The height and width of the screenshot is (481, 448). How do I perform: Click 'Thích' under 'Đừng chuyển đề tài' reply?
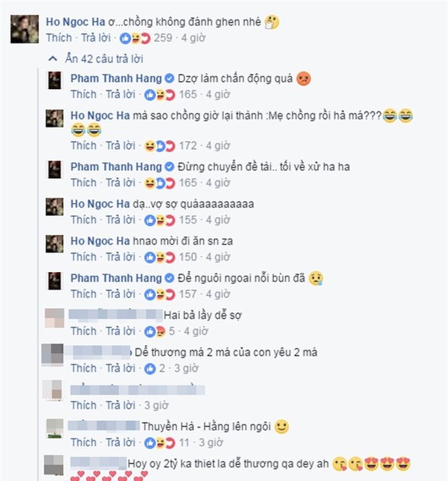point(83,183)
